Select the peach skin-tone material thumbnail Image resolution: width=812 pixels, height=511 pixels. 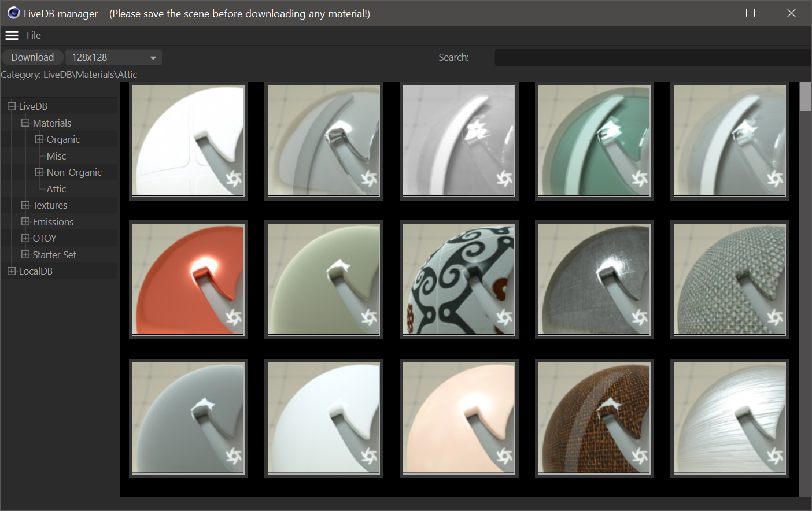pyautogui.click(x=459, y=418)
